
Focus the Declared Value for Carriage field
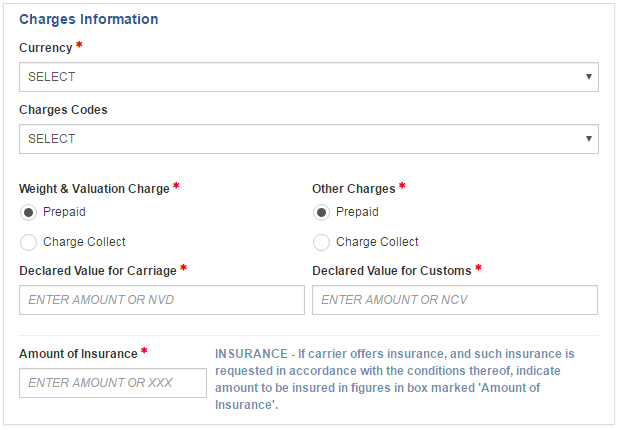coord(162,300)
